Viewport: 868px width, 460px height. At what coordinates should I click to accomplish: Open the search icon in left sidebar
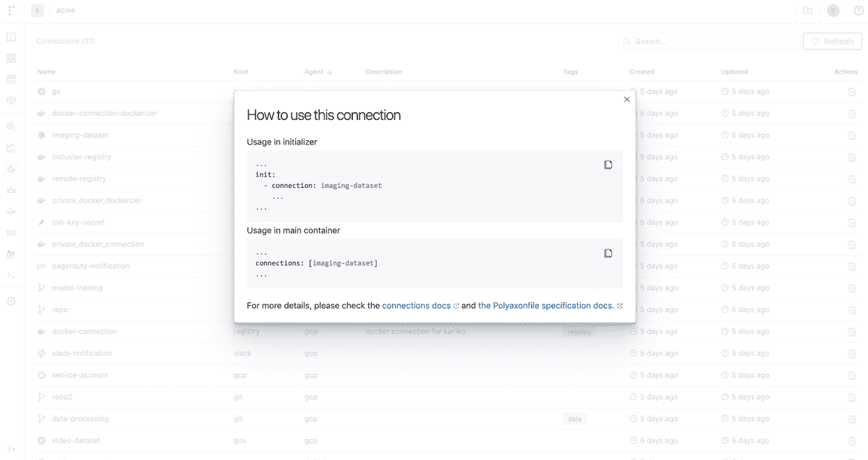coord(11,126)
